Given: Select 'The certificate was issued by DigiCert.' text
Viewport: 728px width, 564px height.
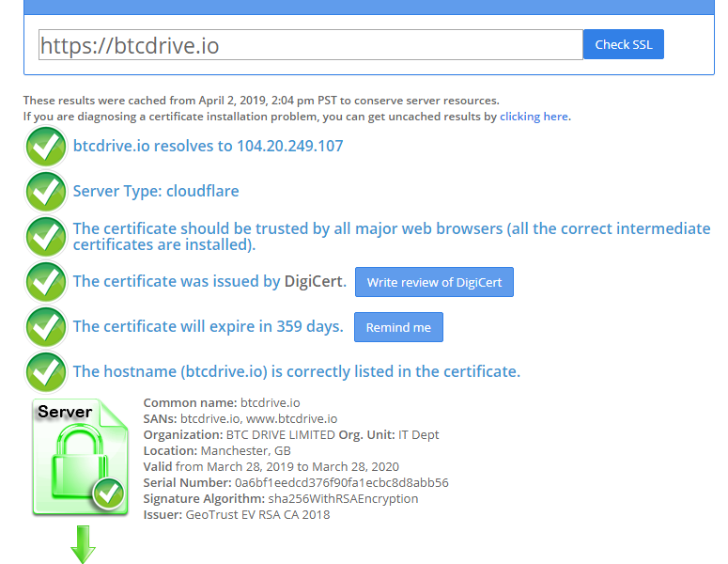Looking at the screenshot, I should 209,281.
